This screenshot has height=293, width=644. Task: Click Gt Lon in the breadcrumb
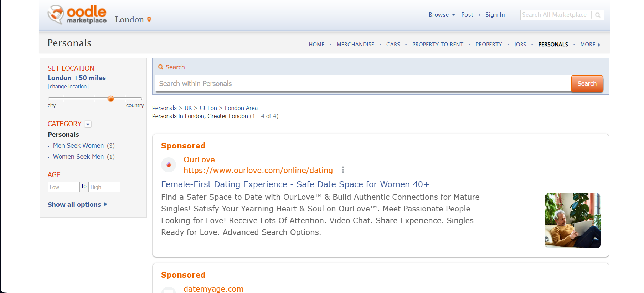click(x=208, y=108)
